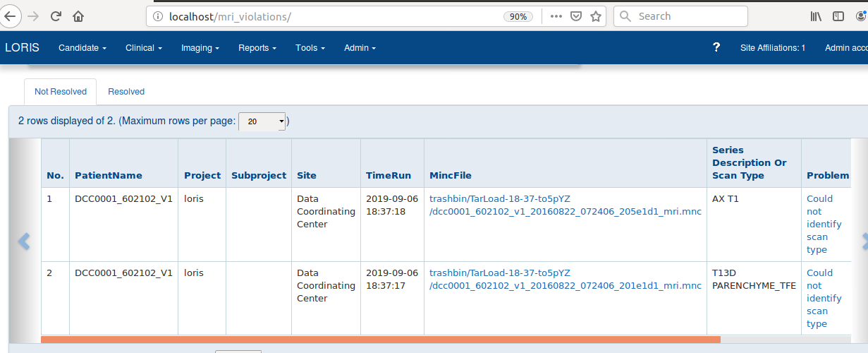The height and width of the screenshot is (353, 868).
Task: Open maximum rows per page dropdown
Action: tap(262, 121)
